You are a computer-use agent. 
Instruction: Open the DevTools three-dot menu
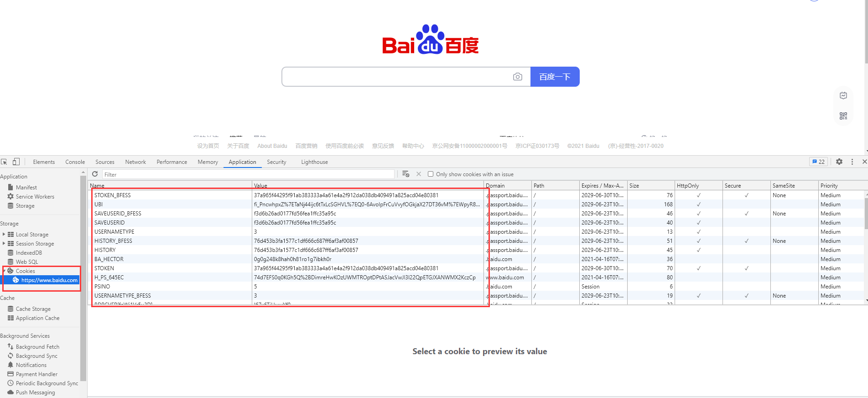(x=852, y=162)
